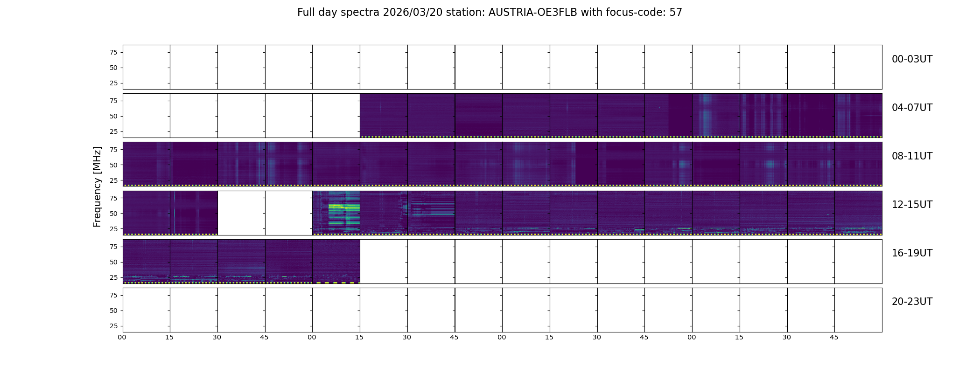Image resolution: width=980 pixels, height=373 pixels.
Task: Open the final spectrogram panel of the 08-11UT row
Action: pos(858,164)
